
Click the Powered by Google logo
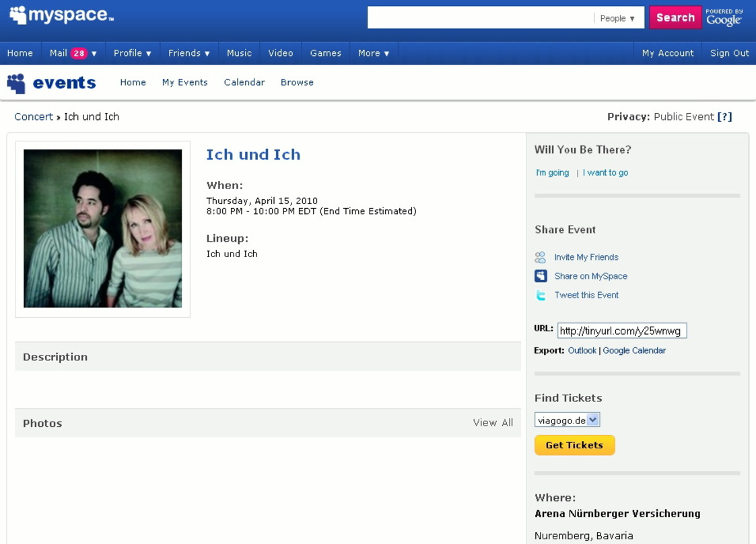(724, 18)
